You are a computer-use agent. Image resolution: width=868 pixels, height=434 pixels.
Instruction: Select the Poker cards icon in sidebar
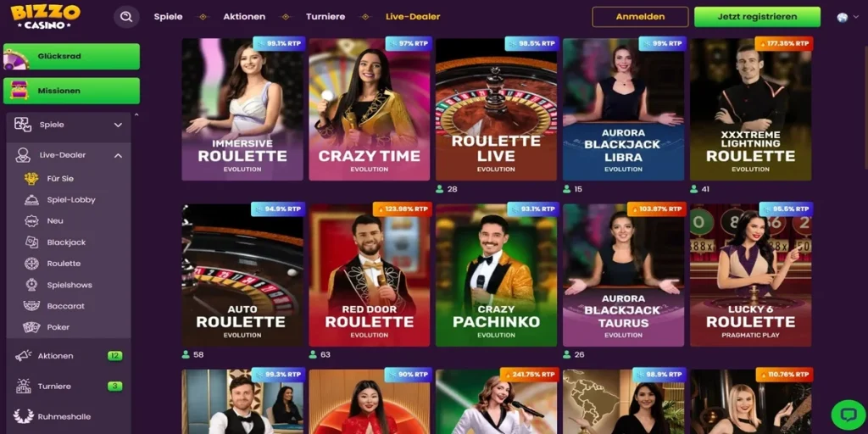(x=31, y=327)
